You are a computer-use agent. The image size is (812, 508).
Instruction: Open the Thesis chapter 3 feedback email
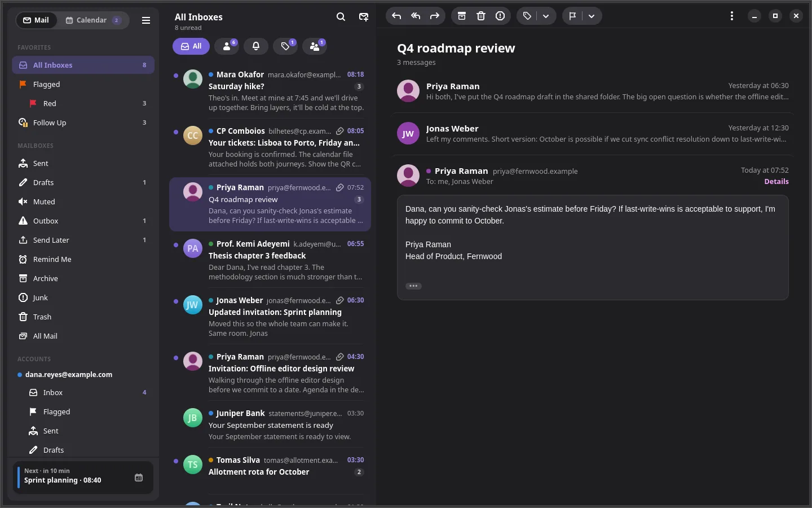coord(270,260)
